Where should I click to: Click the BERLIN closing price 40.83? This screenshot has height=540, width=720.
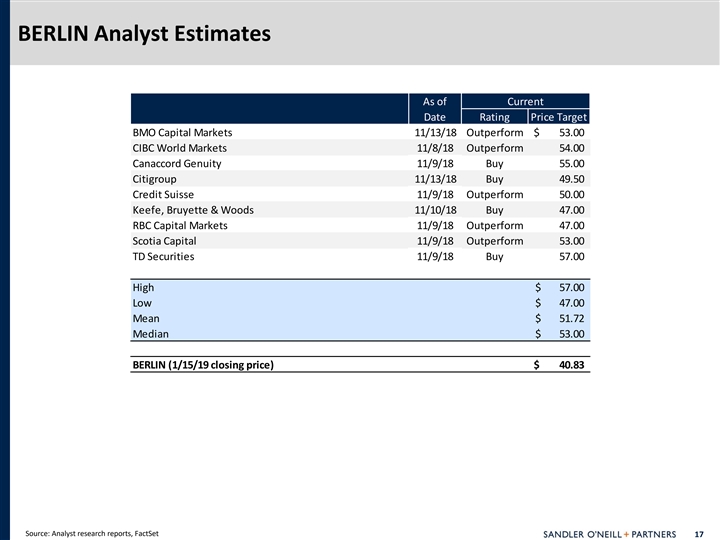[x=571, y=364]
